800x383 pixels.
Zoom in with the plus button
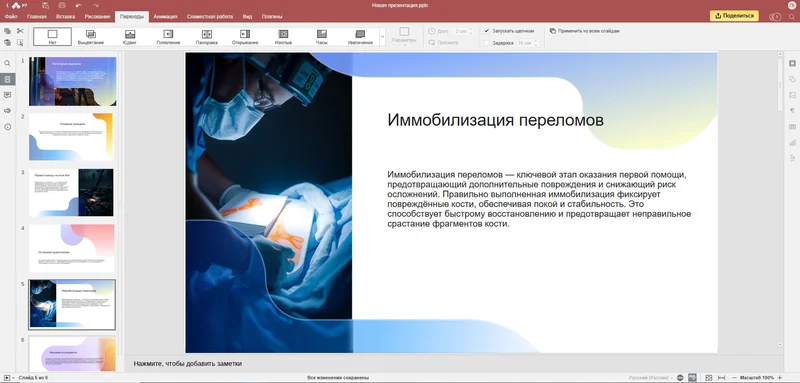tap(780, 378)
